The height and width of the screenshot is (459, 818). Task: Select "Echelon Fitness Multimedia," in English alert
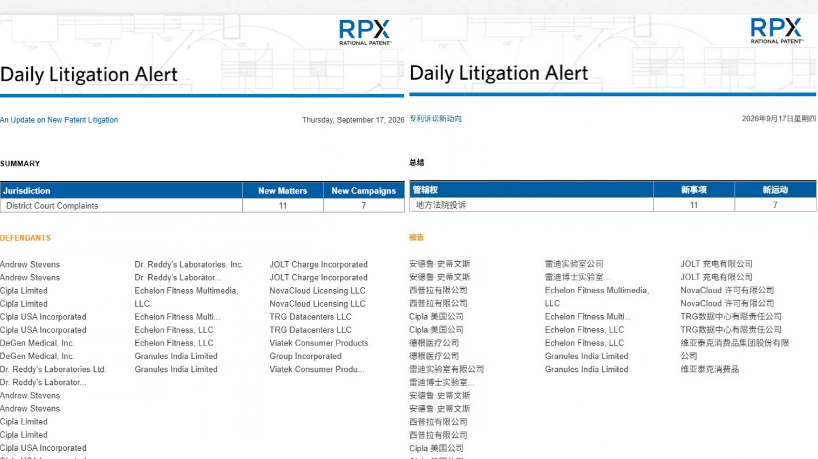(x=187, y=291)
